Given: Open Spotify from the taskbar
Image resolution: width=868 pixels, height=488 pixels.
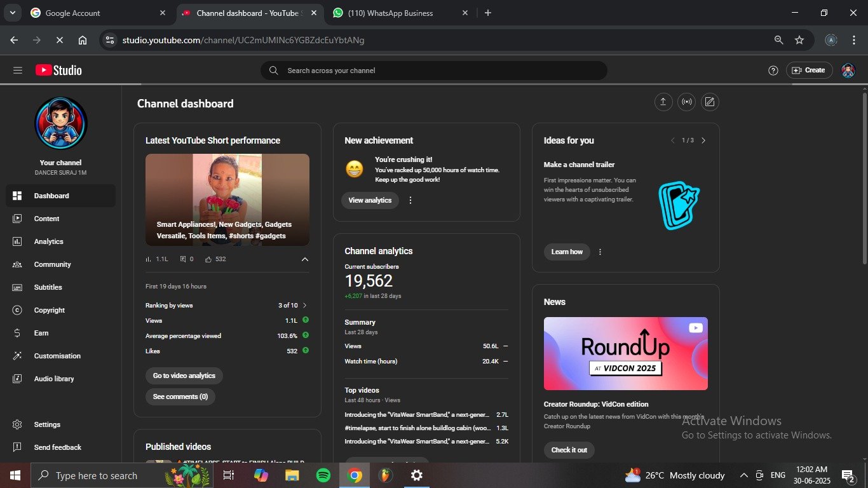Looking at the screenshot, I should point(323,475).
